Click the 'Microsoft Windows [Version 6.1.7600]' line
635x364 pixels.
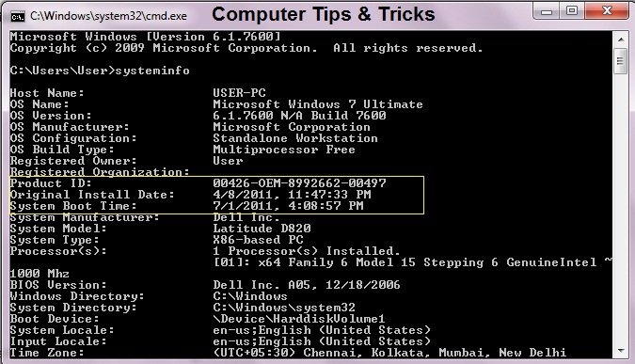[x=145, y=37]
